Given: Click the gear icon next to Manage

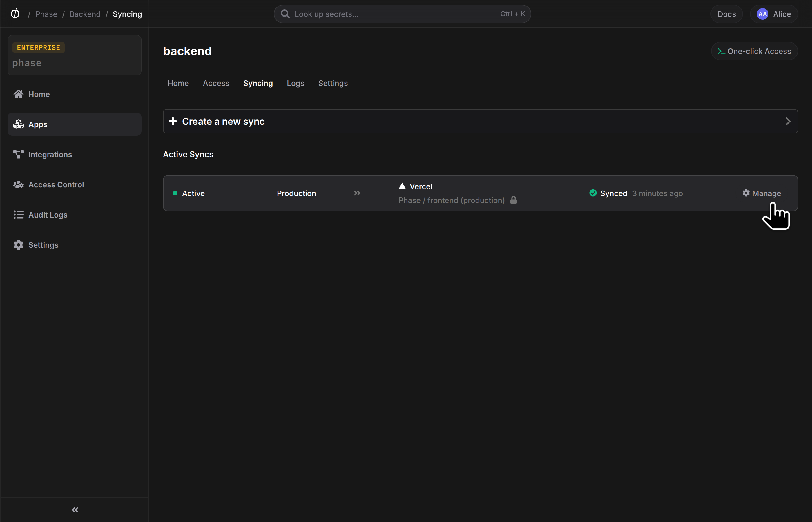Looking at the screenshot, I should [746, 193].
